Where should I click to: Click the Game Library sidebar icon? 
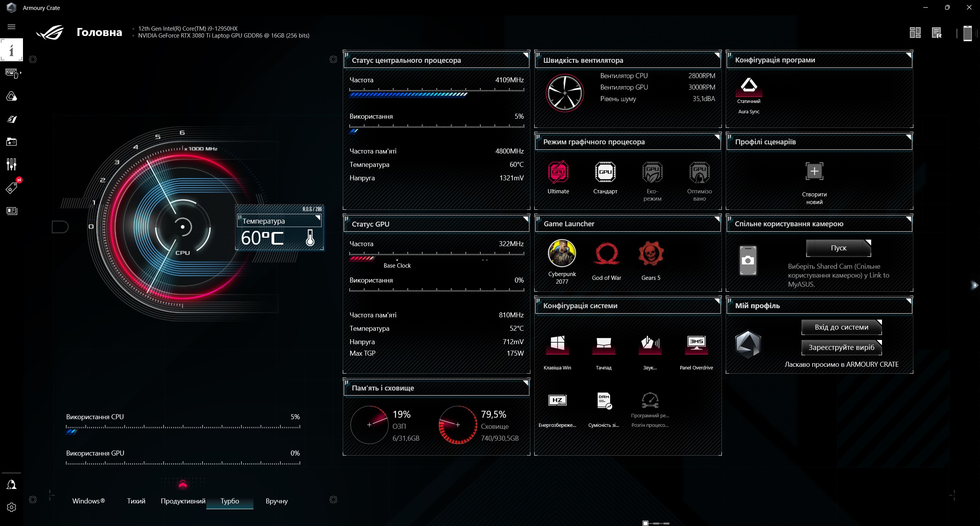11,142
